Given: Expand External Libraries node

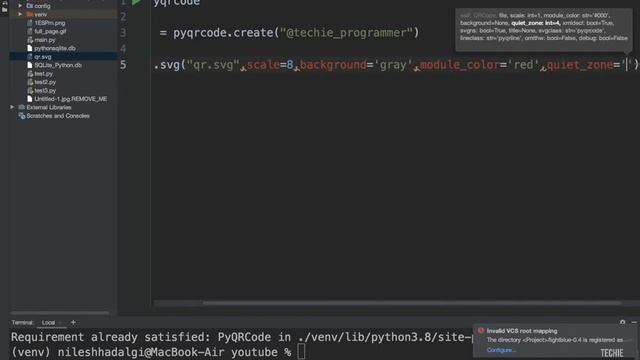Looking at the screenshot, I should 12,107.
